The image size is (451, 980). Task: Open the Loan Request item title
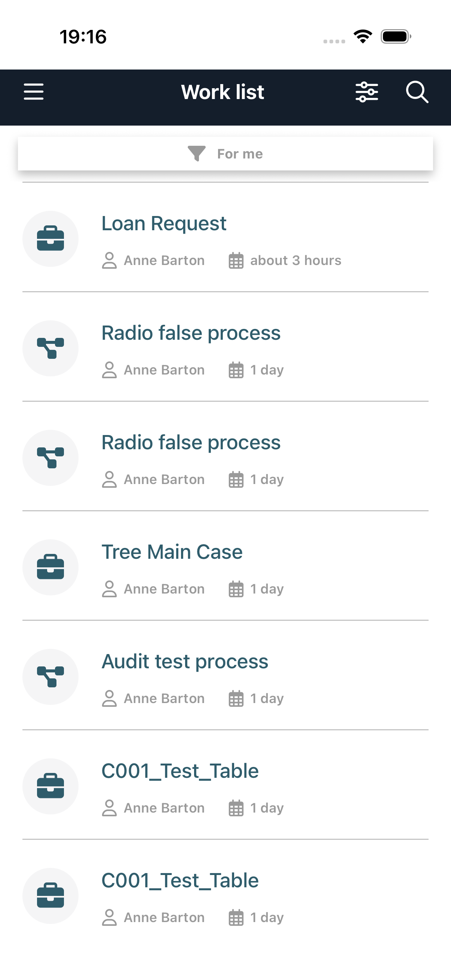[x=164, y=223]
